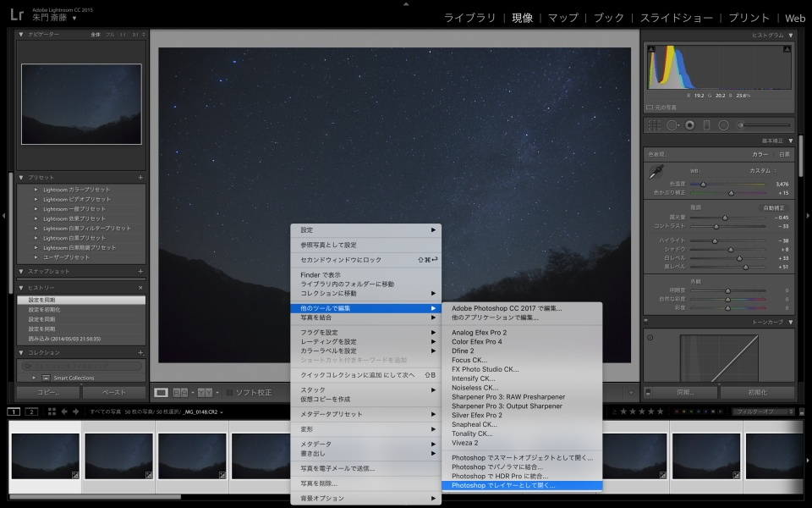
Task: Select the Red Eye Correction tool
Action: pyautogui.click(x=690, y=125)
